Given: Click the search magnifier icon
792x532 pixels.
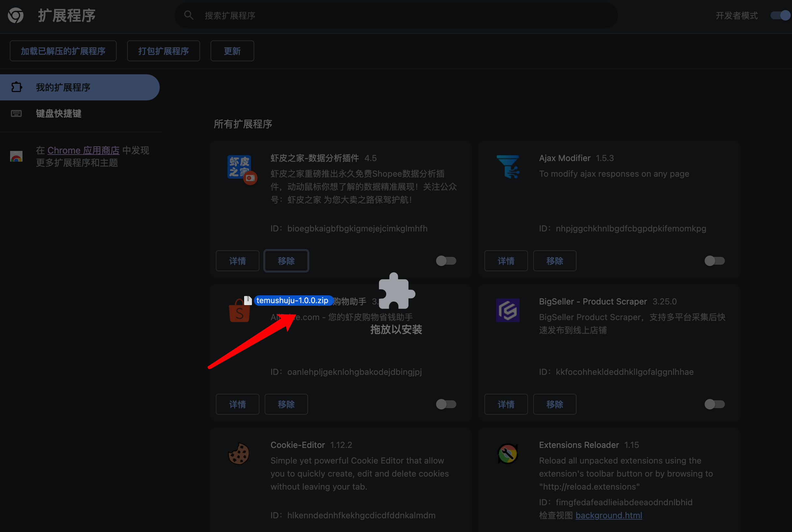Looking at the screenshot, I should pyautogui.click(x=189, y=15).
